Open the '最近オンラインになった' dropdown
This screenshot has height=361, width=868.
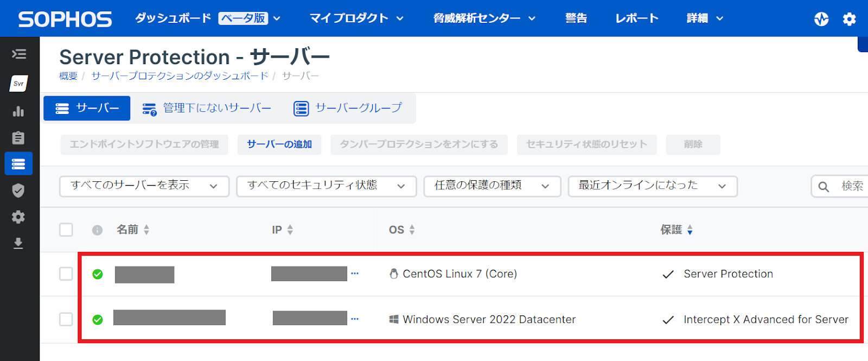652,186
